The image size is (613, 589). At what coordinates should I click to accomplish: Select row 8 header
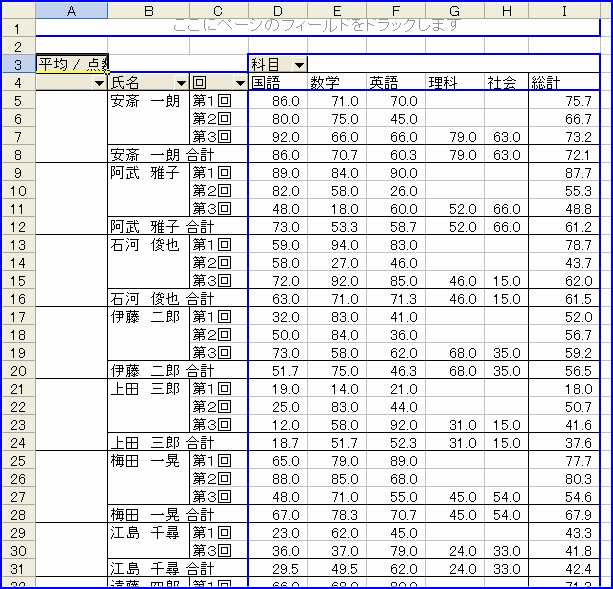point(19,154)
